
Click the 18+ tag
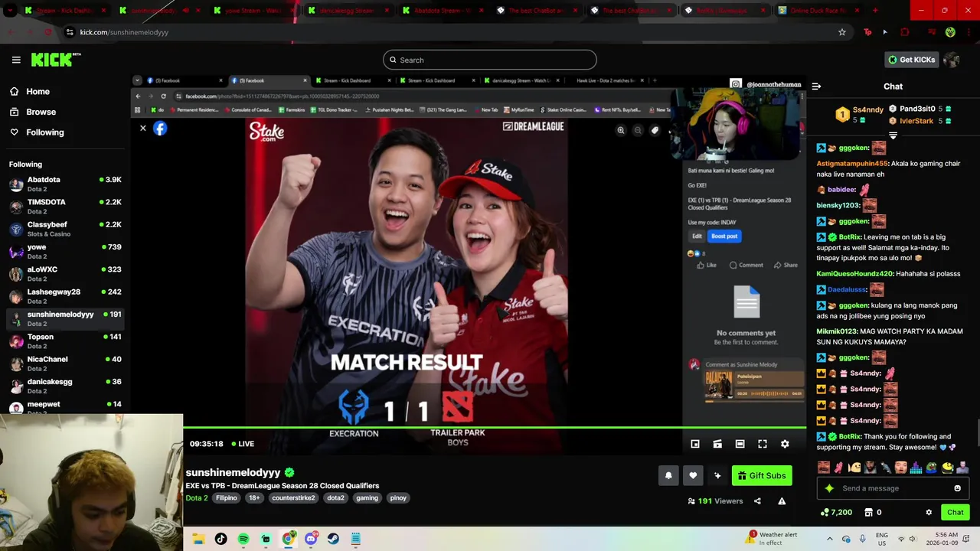click(254, 497)
